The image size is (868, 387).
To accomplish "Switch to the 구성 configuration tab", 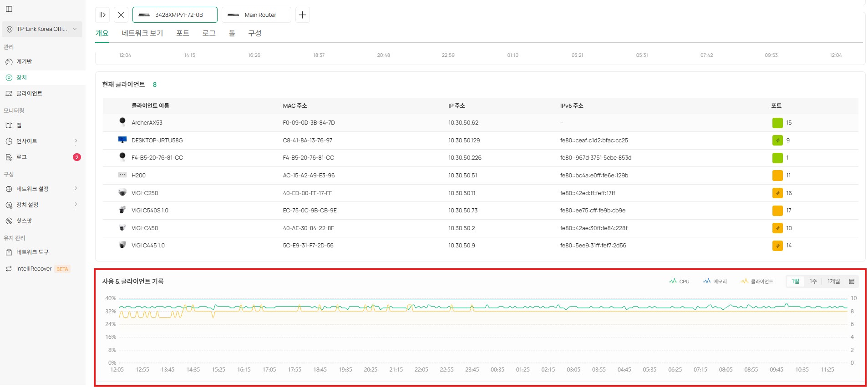I will click(x=254, y=33).
